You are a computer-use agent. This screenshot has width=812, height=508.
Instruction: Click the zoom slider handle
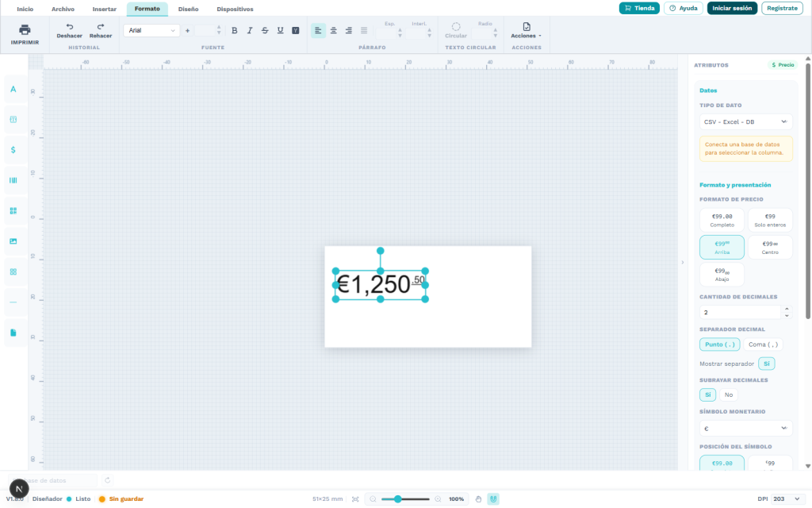tap(397, 498)
